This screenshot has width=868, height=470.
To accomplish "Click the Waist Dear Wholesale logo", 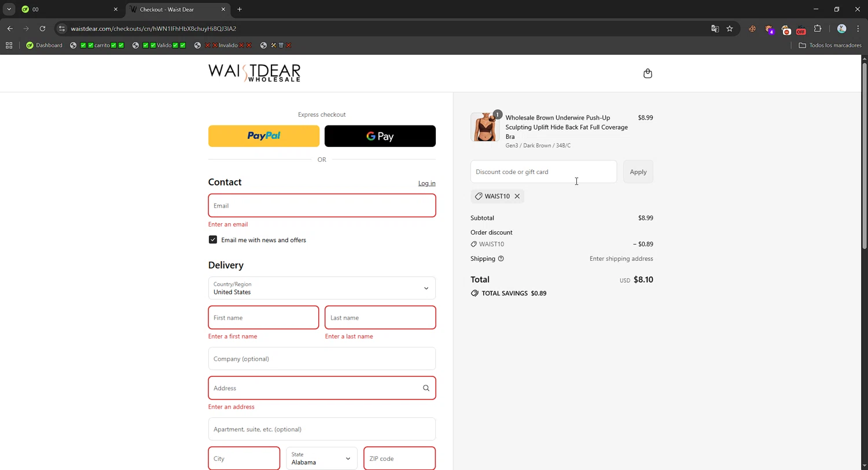I will click(255, 73).
